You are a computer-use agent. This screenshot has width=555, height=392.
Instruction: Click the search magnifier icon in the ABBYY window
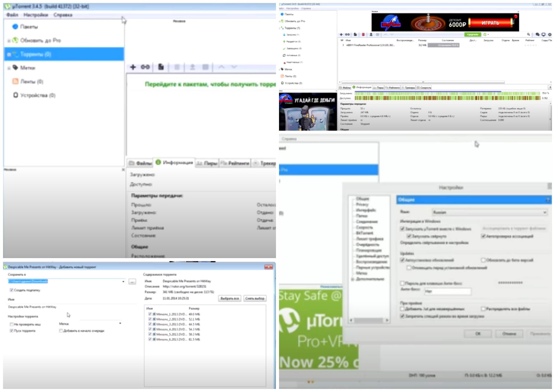(528, 35)
